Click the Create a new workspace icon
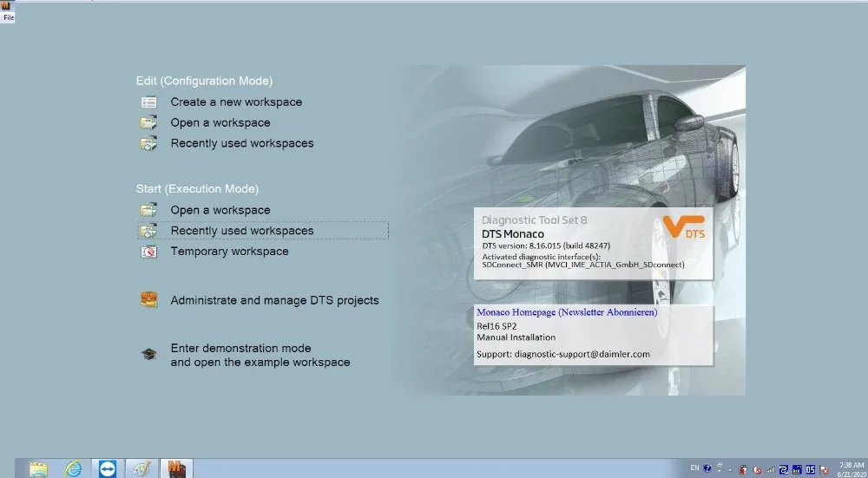 pyautogui.click(x=149, y=102)
